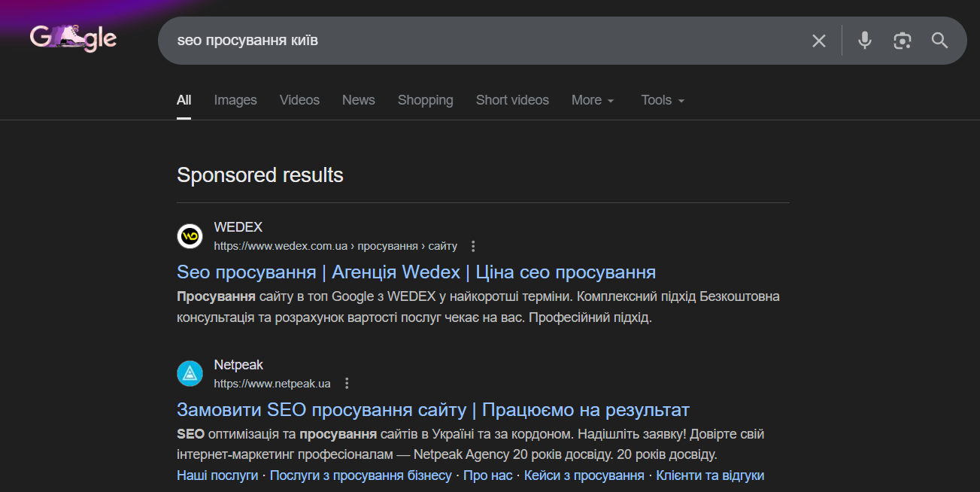The image size is (980, 492).
Task: Expand the Tools dropdown
Action: 663,100
